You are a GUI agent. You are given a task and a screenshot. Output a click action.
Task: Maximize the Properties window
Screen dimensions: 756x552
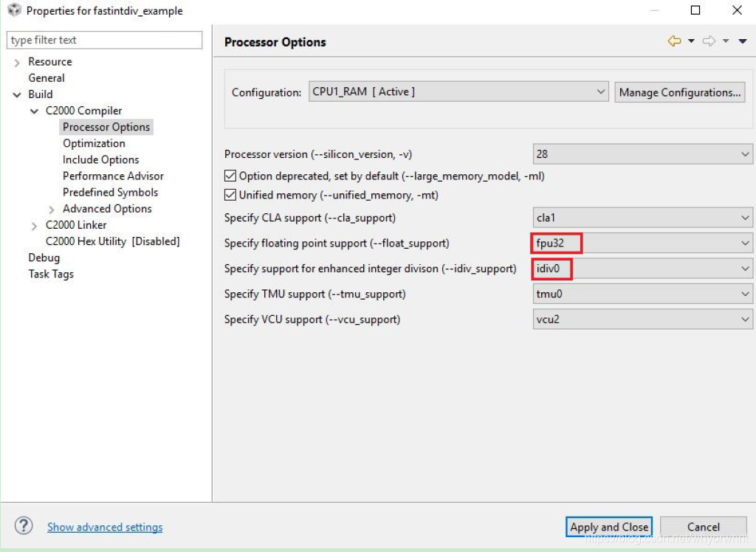pyautogui.click(x=695, y=10)
